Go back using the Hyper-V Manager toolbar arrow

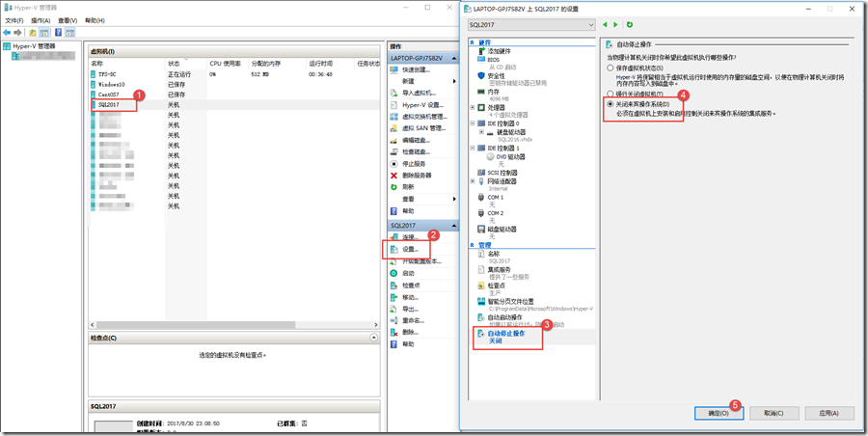point(7,33)
